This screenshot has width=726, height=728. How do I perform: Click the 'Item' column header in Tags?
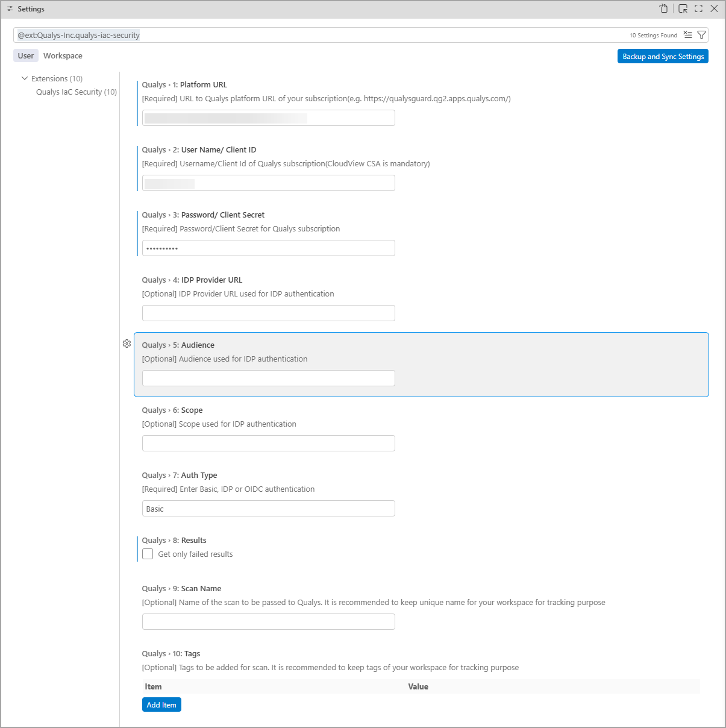pyautogui.click(x=153, y=686)
